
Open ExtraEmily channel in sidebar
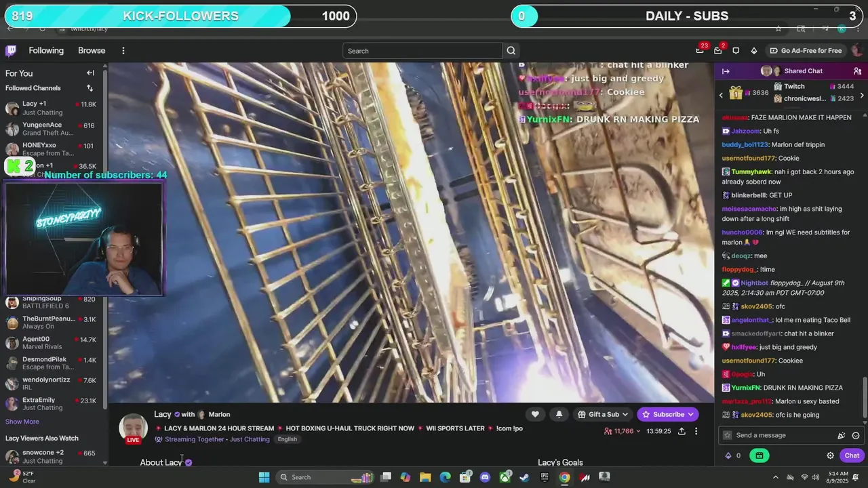pos(52,404)
